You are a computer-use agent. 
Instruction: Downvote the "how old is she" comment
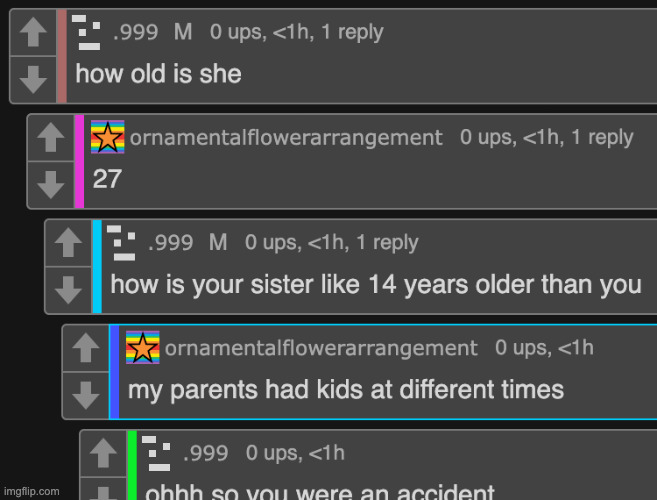(x=33, y=80)
